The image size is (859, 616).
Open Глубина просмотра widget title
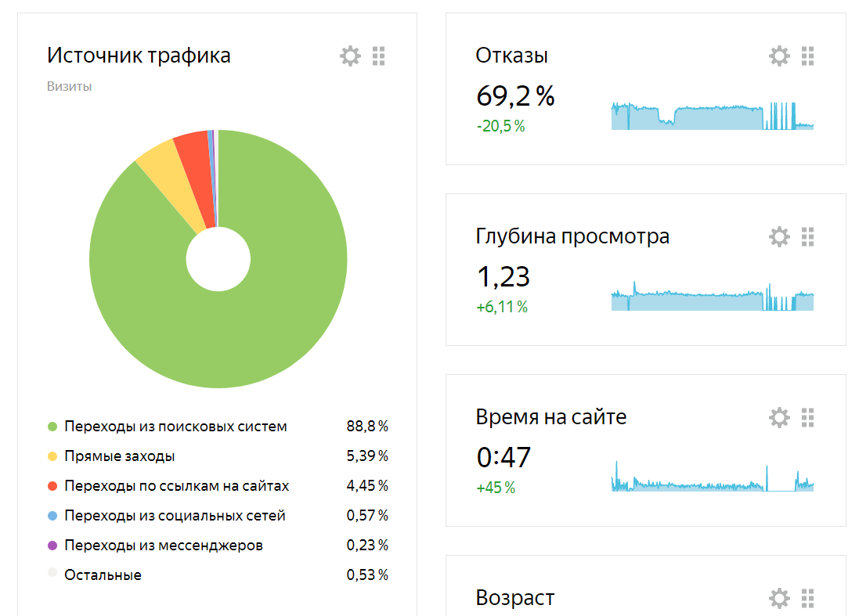click(x=572, y=236)
